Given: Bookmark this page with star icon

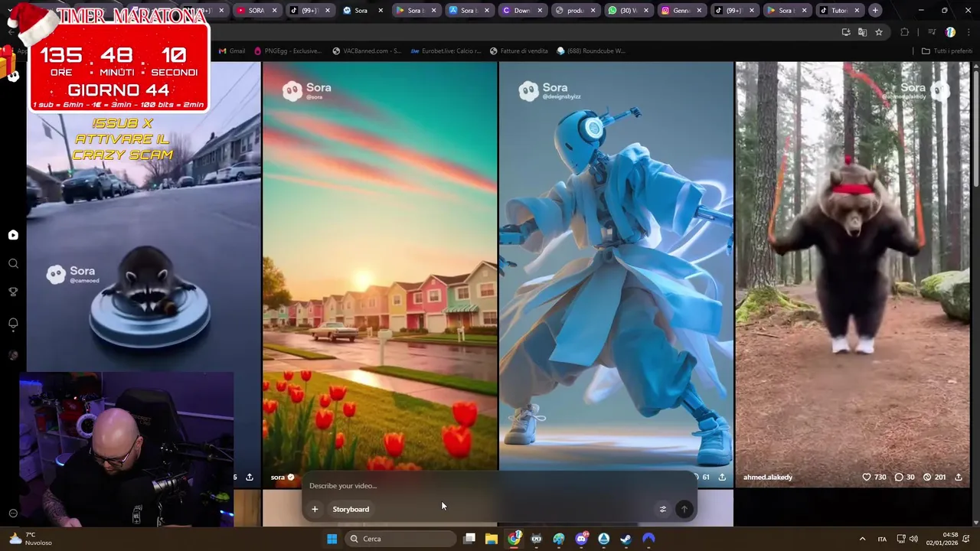Looking at the screenshot, I should point(879,32).
